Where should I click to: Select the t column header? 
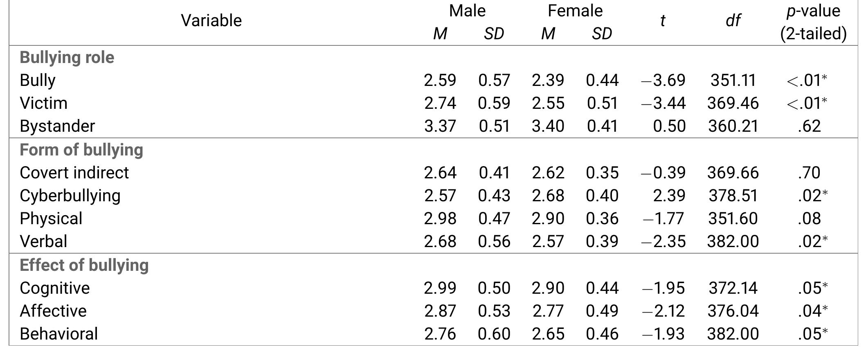click(x=663, y=20)
